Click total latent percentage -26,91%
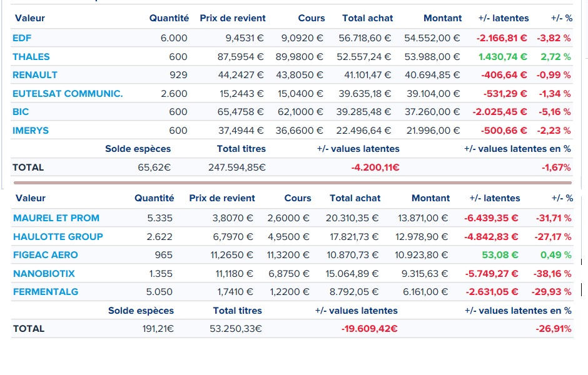588x375 pixels. [554, 329]
